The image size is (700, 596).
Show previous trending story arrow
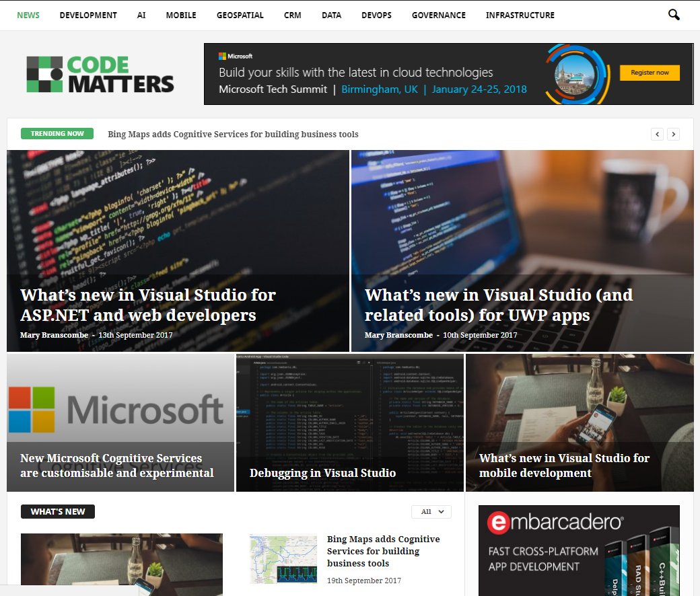point(657,134)
